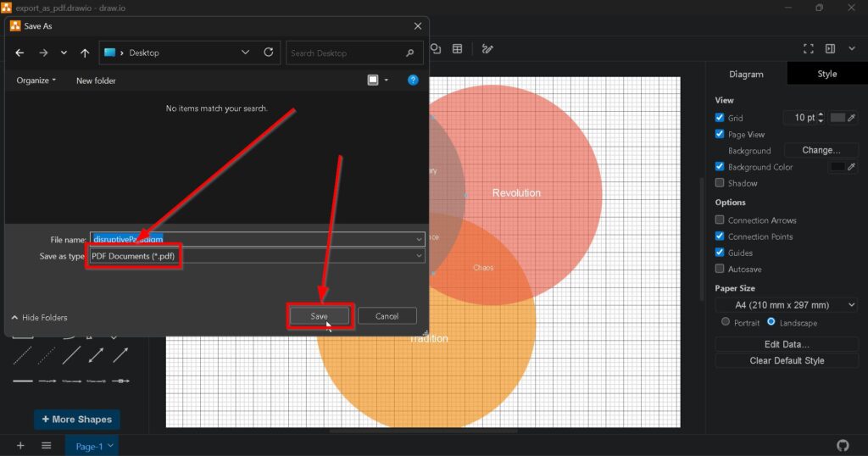Viewport: 868px width, 456px height.
Task: Expand the A4 paper size dropdown
Action: 786,305
